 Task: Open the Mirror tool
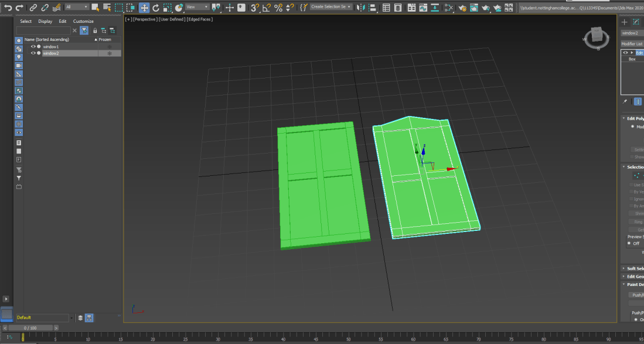pyautogui.click(x=361, y=8)
